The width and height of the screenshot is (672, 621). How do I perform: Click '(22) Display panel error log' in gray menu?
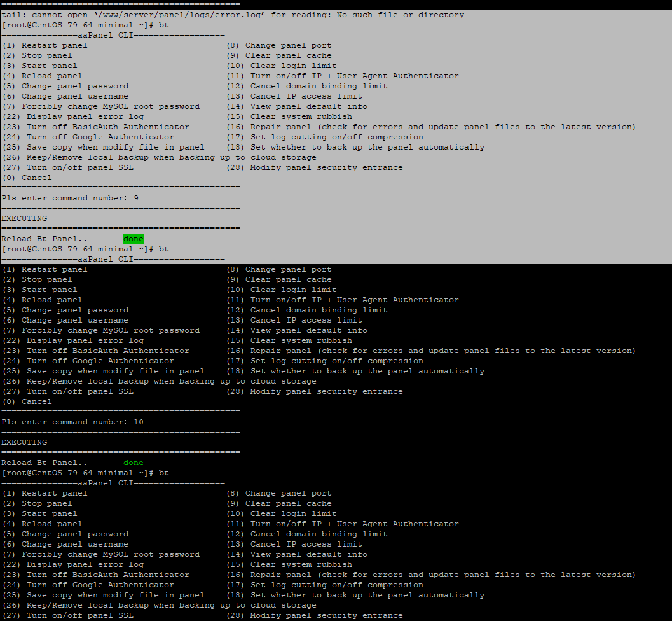[x=73, y=116]
